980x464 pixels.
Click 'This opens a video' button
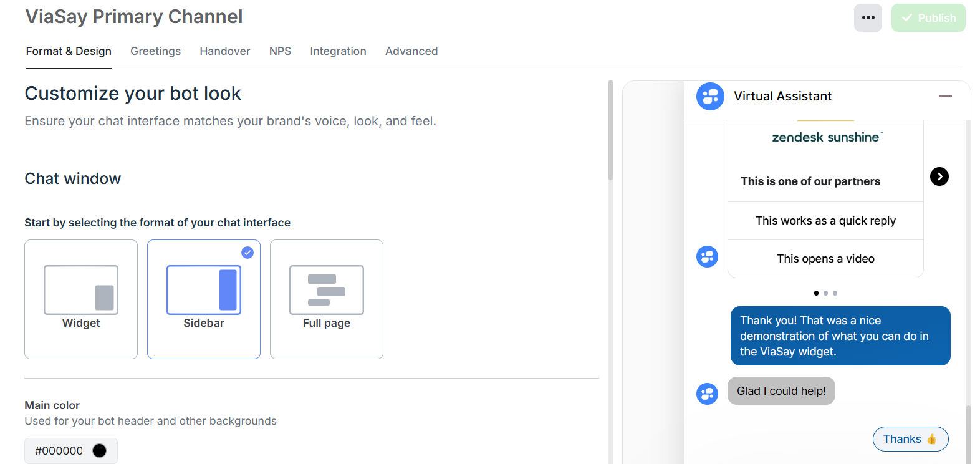[x=825, y=259]
